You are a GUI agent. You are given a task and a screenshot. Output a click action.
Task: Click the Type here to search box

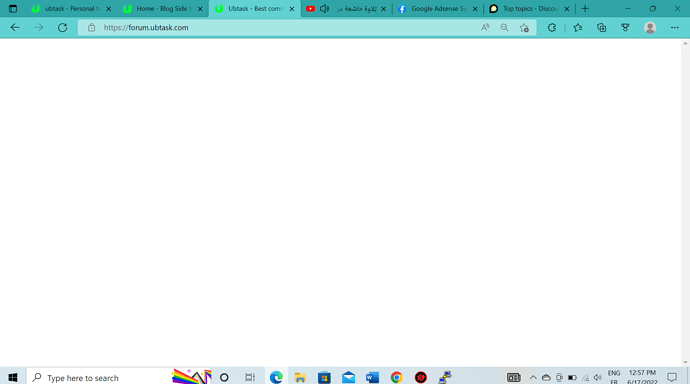pyautogui.click(x=119, y=377)
